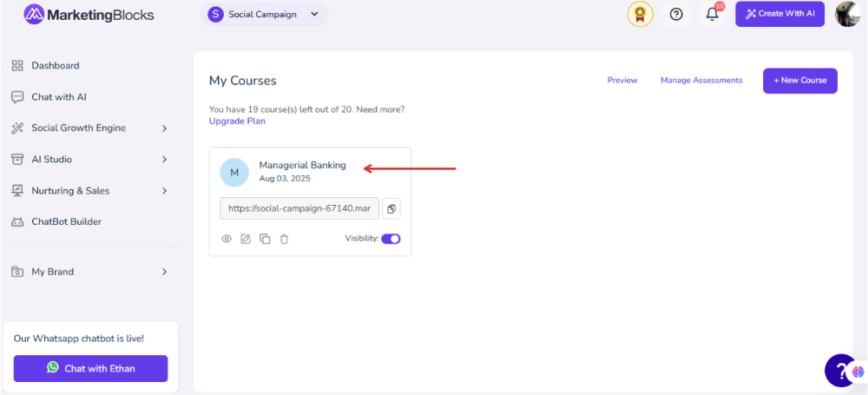Open My Brand in the sidebar

coord(53,272)
